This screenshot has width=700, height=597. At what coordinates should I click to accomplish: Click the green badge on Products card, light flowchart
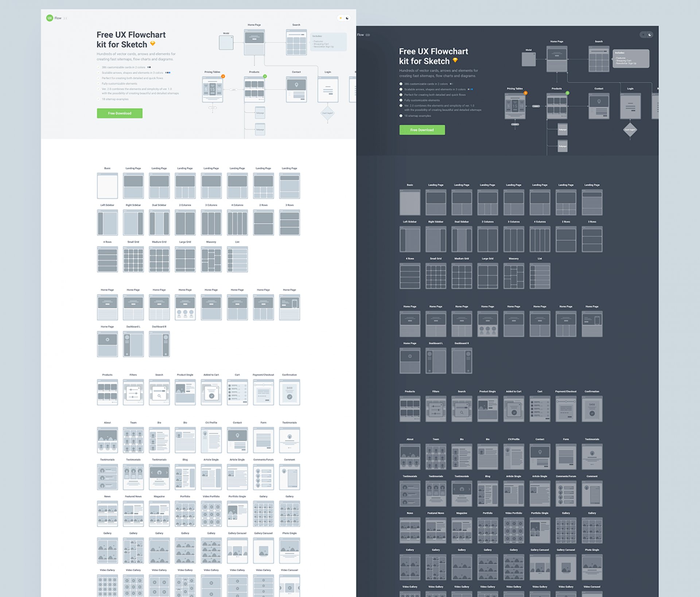[x=265, y=76]
